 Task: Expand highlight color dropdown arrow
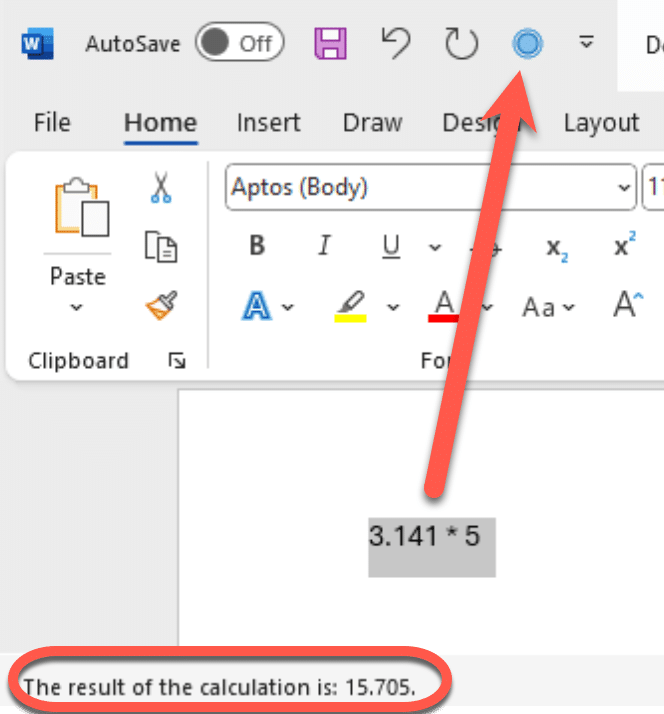click(x=393, y=307)
